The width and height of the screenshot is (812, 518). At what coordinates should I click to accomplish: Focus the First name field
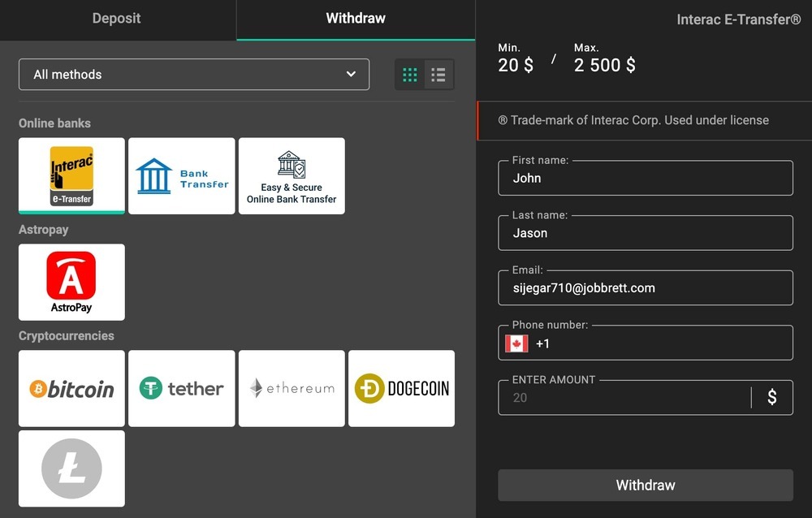point(646,178)
